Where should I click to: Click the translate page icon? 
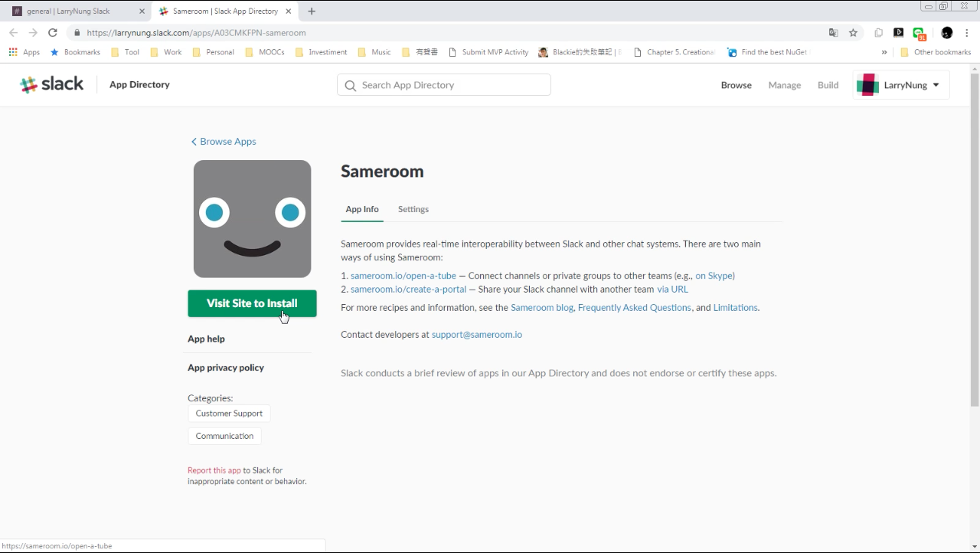tap(834, 33)
